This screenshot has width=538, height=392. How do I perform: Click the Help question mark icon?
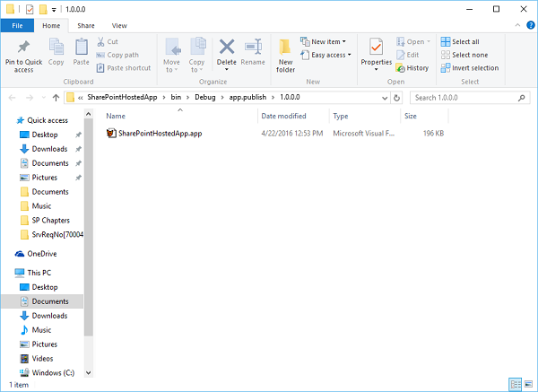531,25
